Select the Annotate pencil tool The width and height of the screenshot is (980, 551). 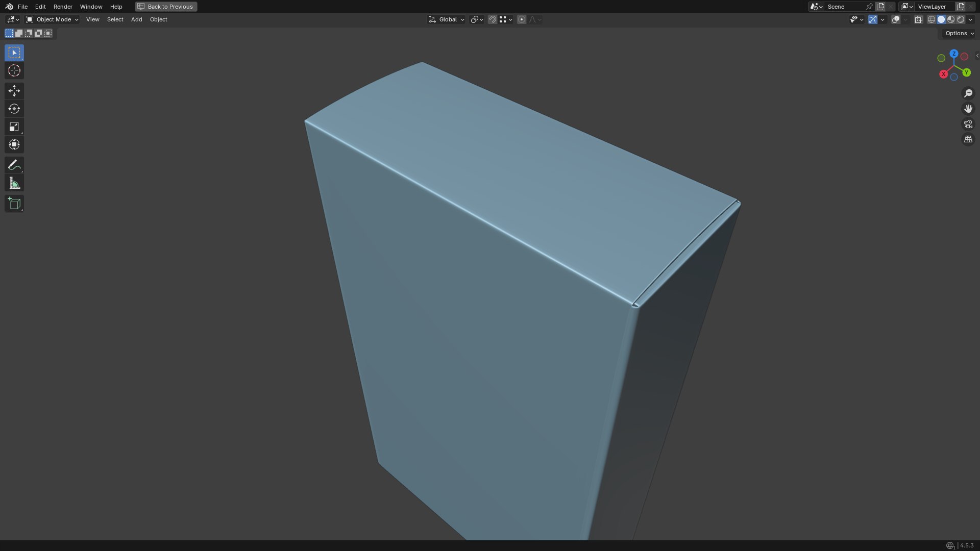pyautogui.click(x=14, y=165)
